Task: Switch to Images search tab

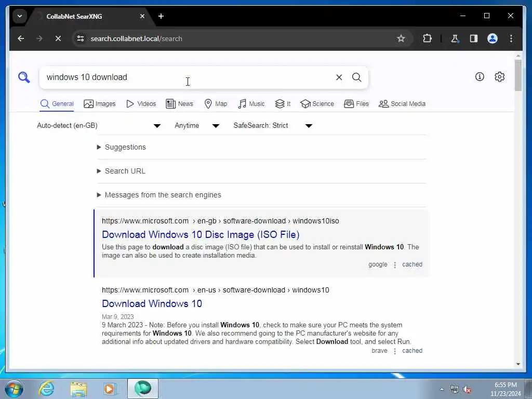Action: pyautogui.click(x=99, y=104)
